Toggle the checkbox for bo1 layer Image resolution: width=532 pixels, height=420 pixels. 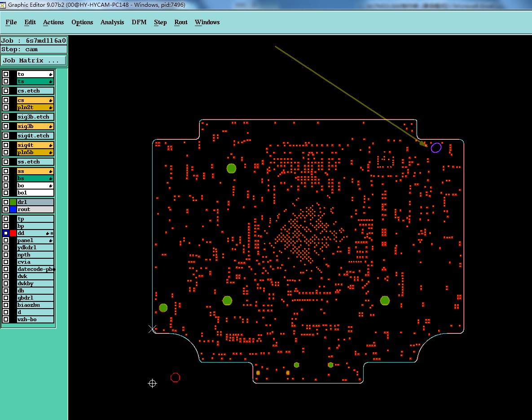(6, 193)
